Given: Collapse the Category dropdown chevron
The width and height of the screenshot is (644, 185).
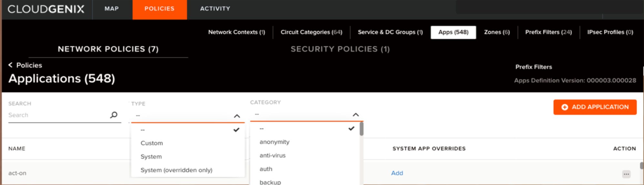Looking at the screenshot, I should click(356, 115).
